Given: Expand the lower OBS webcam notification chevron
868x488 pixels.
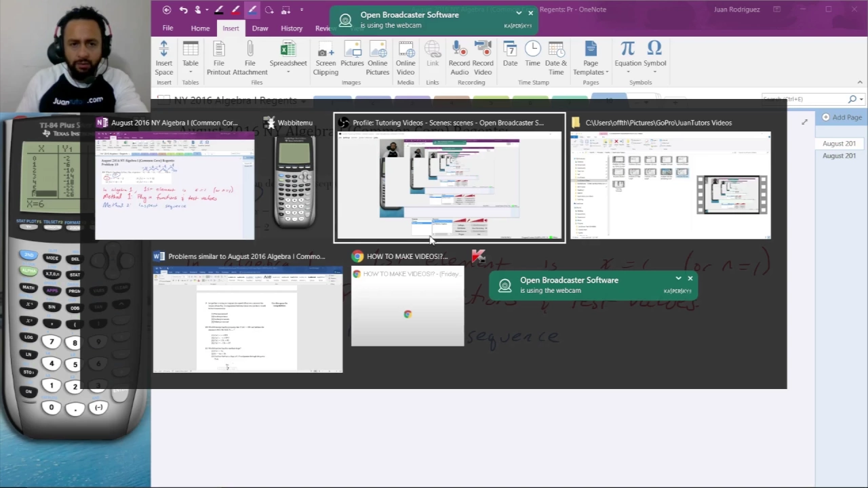Looking at the screenshot, I should tap(678, 279).
